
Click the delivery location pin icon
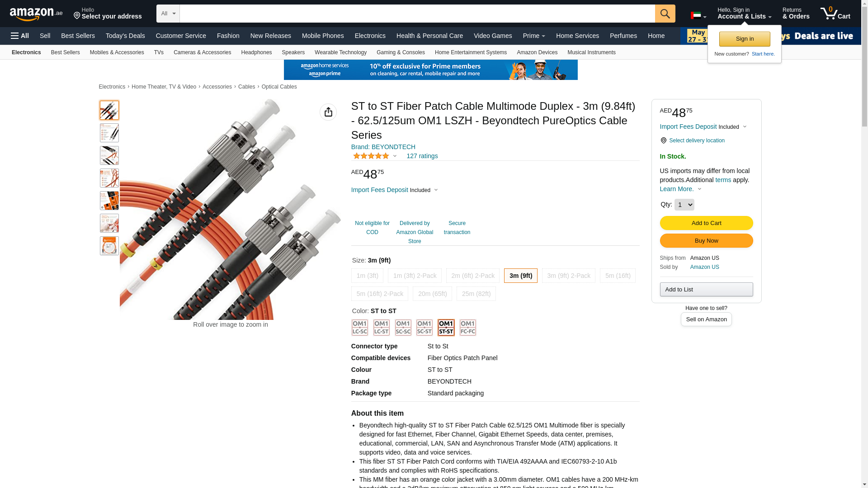click(x=663, y=141)
